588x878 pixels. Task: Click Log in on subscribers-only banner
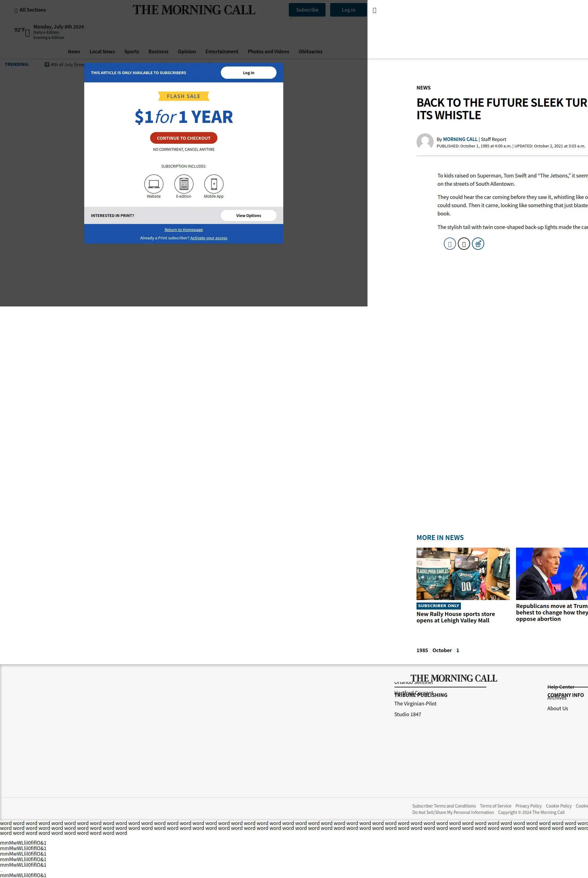tap(248, 73)
